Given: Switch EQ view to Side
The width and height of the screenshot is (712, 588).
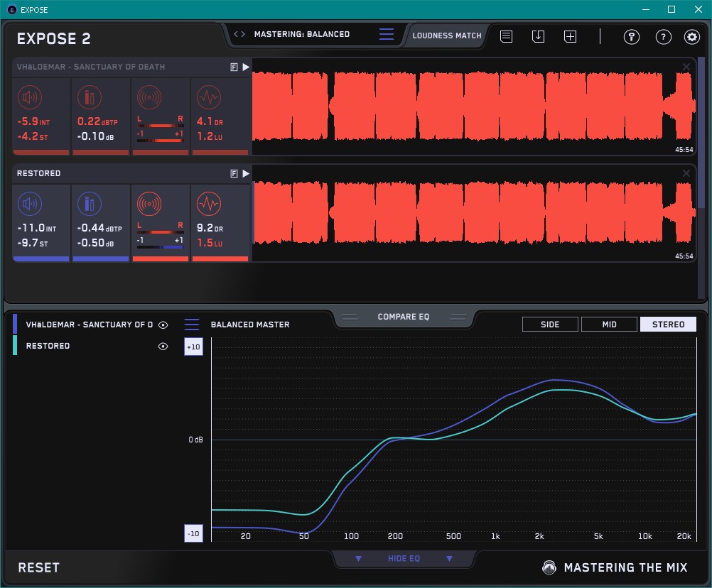Looking at the screenshot, I should coord(550,325).
